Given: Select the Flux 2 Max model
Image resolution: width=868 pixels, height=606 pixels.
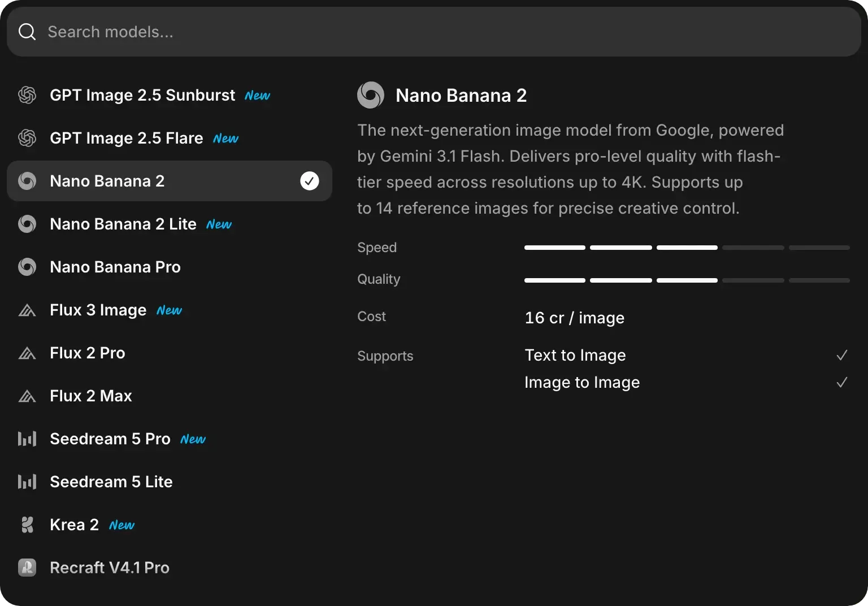Looking at the screenshot, I should click(x=170, y=396).
